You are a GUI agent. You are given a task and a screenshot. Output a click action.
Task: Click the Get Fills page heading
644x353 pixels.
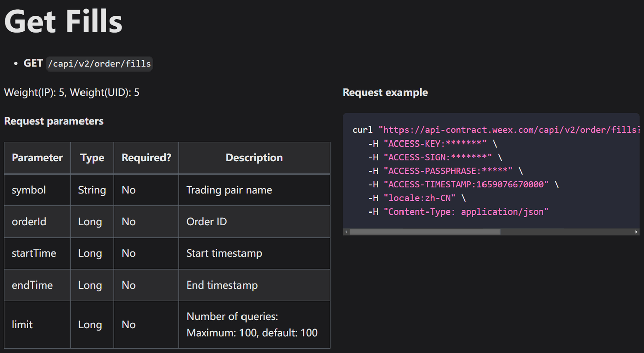[63, 21]
